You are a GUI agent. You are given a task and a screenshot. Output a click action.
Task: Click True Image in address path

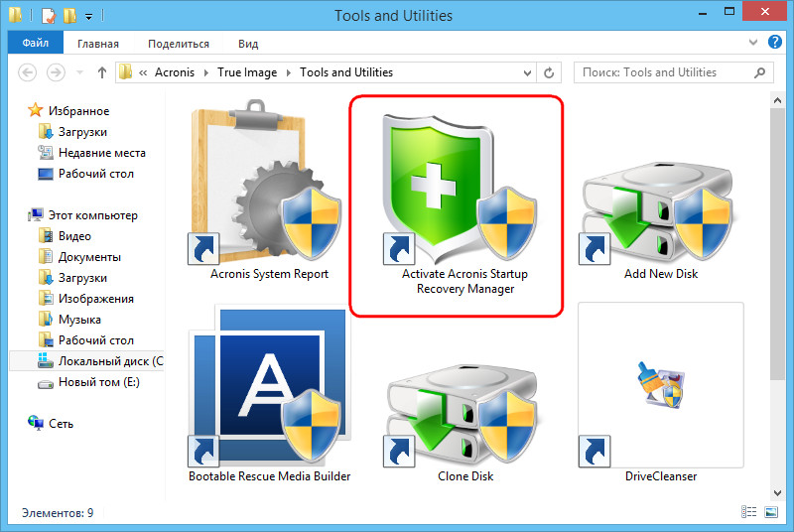247,72
